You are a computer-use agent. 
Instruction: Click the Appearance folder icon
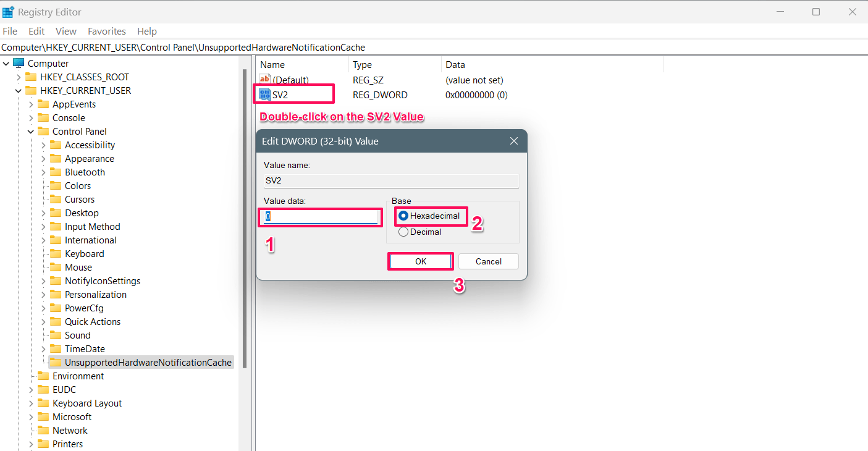(56, 159)
